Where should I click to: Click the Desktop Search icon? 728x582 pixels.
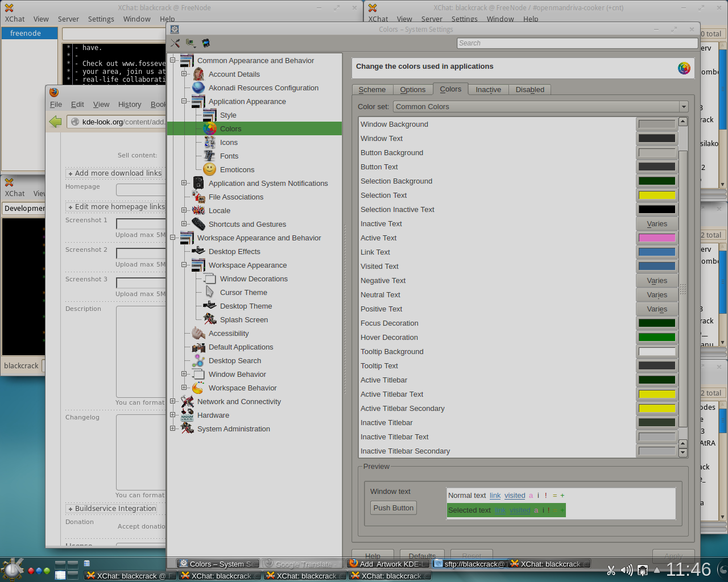(x=198, y=360)
